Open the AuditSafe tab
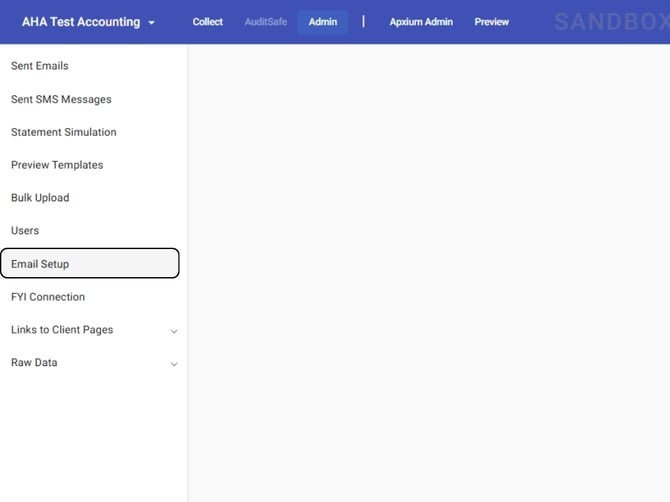The image size is (670, 502). 265,22
